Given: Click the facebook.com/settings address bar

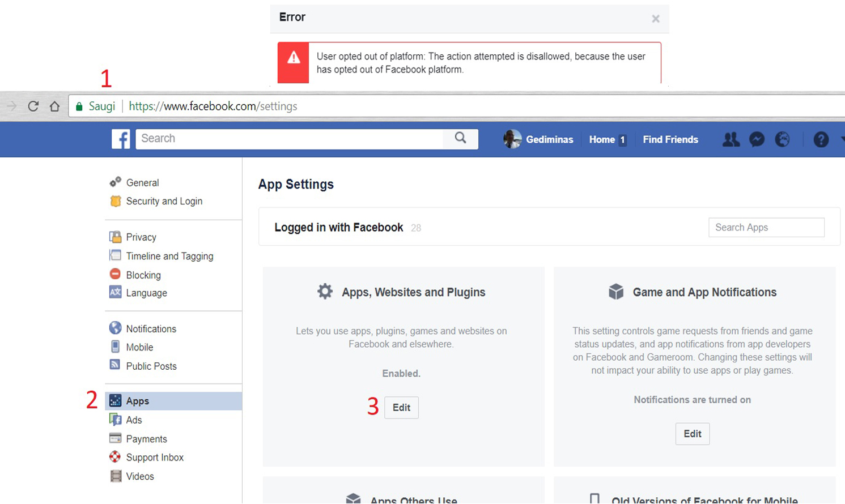Looking at the screenshot, I should click(x=456, y=106).
